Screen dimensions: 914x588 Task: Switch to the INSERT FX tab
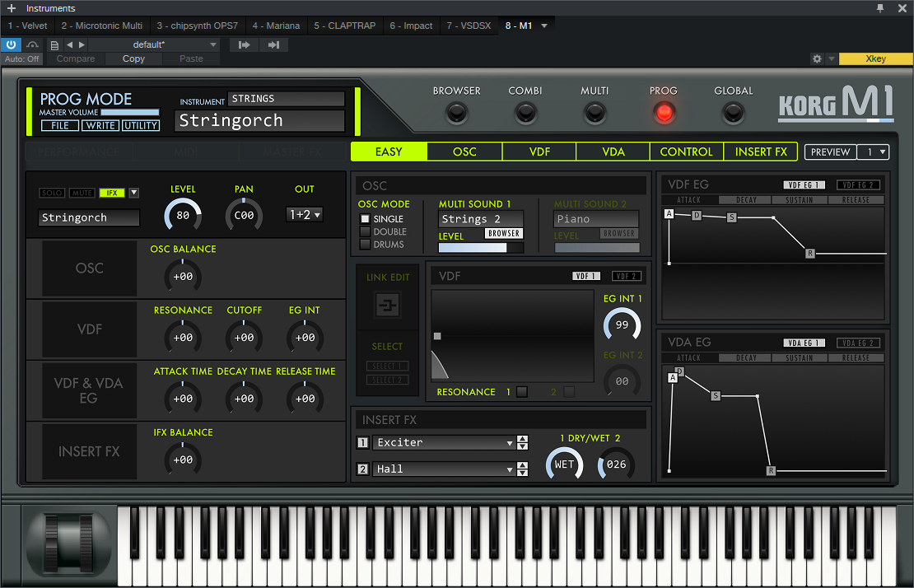click(x=761, y=152)
